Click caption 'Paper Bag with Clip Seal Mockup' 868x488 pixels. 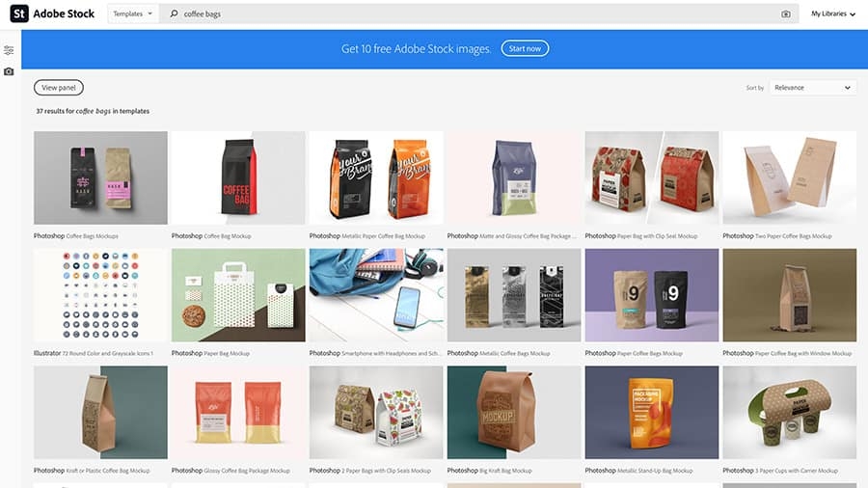(657, 235)
